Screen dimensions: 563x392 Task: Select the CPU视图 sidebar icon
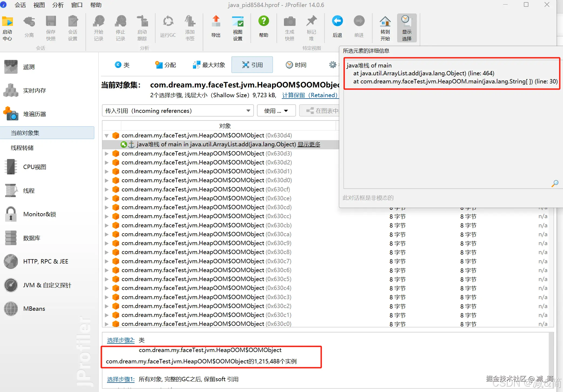click(x=11, y=167)
